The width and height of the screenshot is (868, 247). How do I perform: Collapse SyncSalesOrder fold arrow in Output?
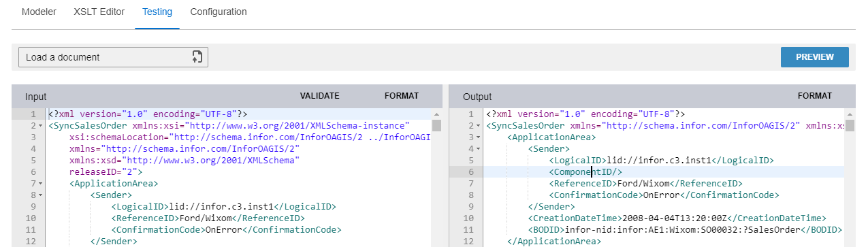[x=479, y=126]
